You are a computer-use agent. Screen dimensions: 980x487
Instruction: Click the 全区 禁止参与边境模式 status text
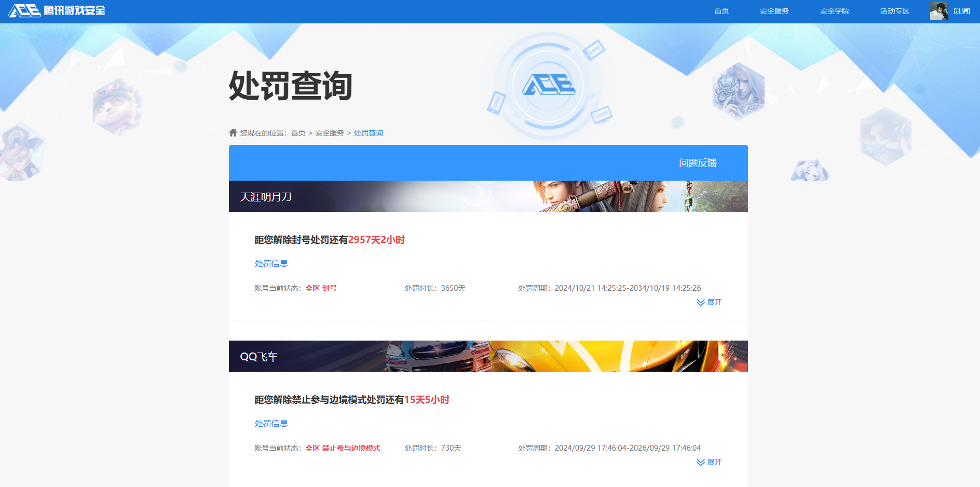[x=343, y=448]
